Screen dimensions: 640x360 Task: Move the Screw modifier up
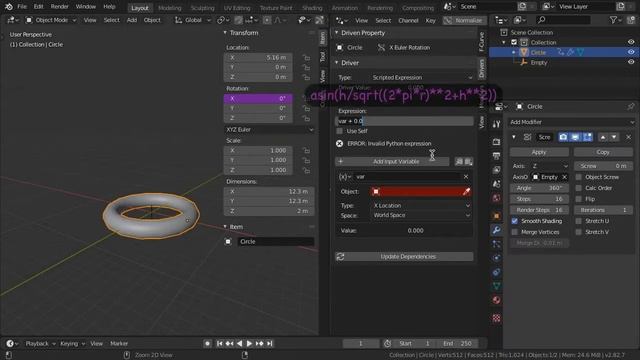point(603,137)
